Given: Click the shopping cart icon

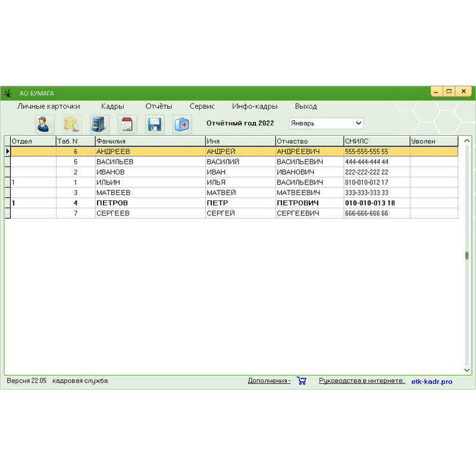Looking at the screenshot, I should coord(301,381).
